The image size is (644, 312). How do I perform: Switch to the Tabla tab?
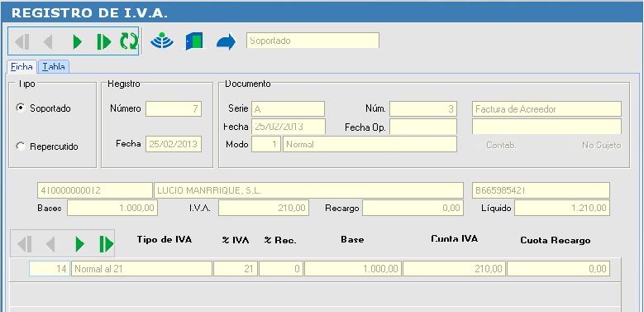pyautogui.click(x=54, y=66)
